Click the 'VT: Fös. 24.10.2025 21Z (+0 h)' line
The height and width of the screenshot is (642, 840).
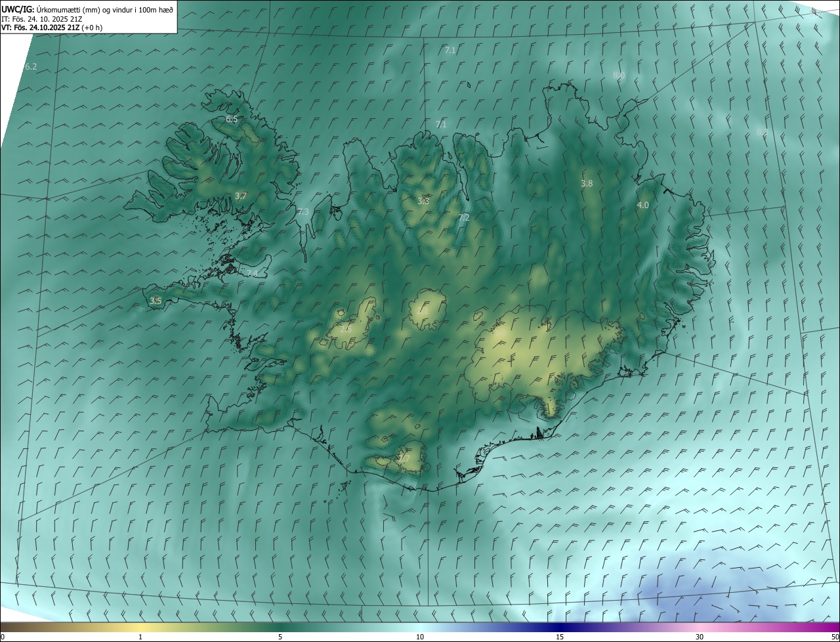[x=52, y=28]
